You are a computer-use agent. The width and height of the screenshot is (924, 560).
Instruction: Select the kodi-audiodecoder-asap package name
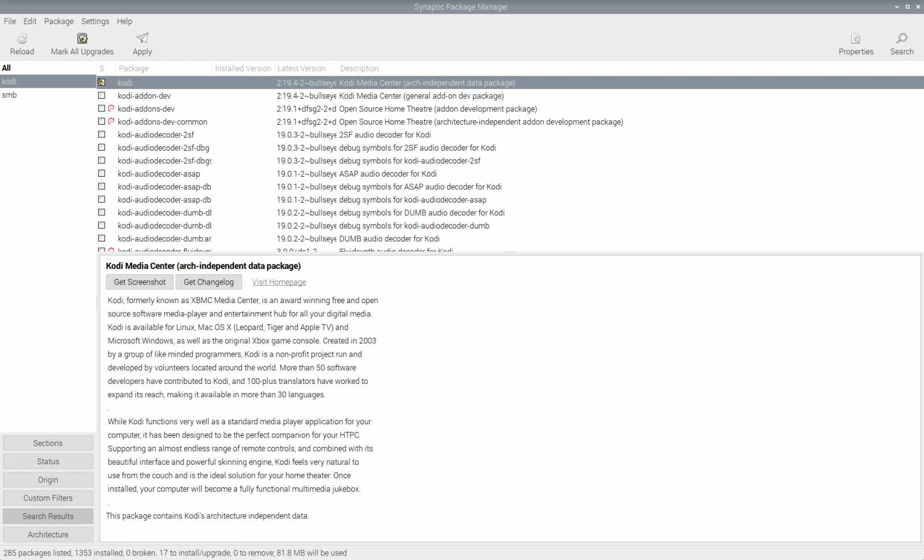(x=159, y=174)
